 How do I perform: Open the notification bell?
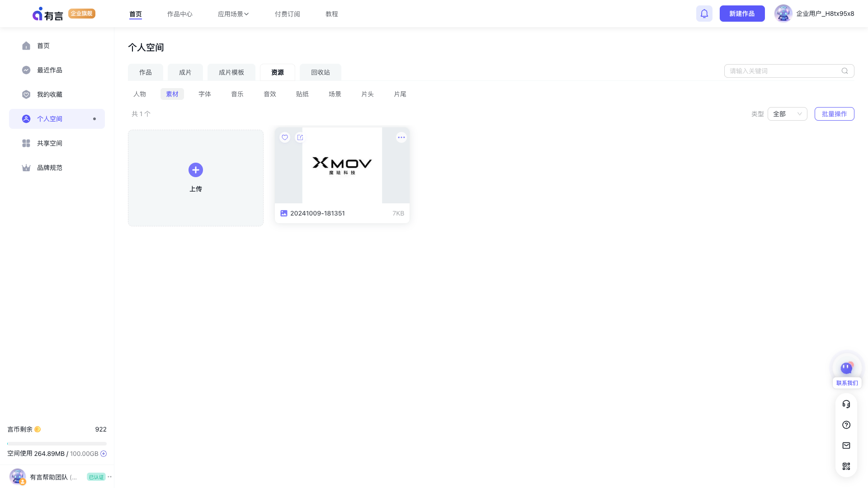pyautogui.click(x=704, y=14)
